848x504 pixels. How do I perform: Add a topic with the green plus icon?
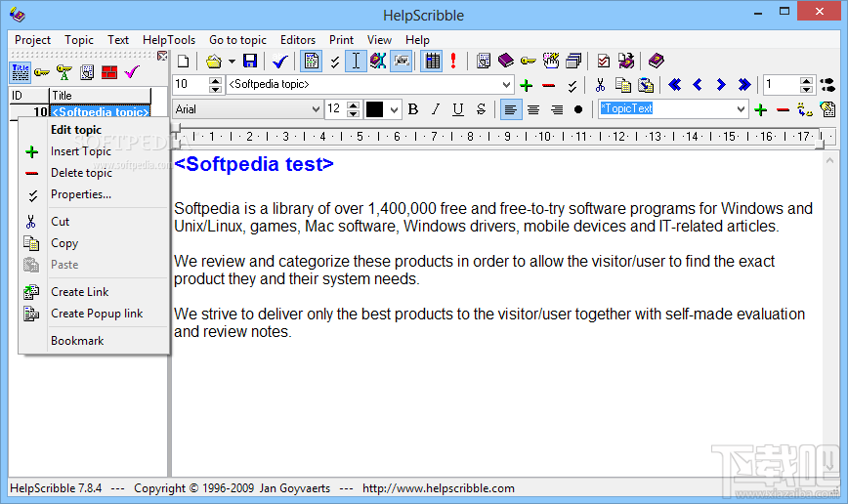point(527,85)
